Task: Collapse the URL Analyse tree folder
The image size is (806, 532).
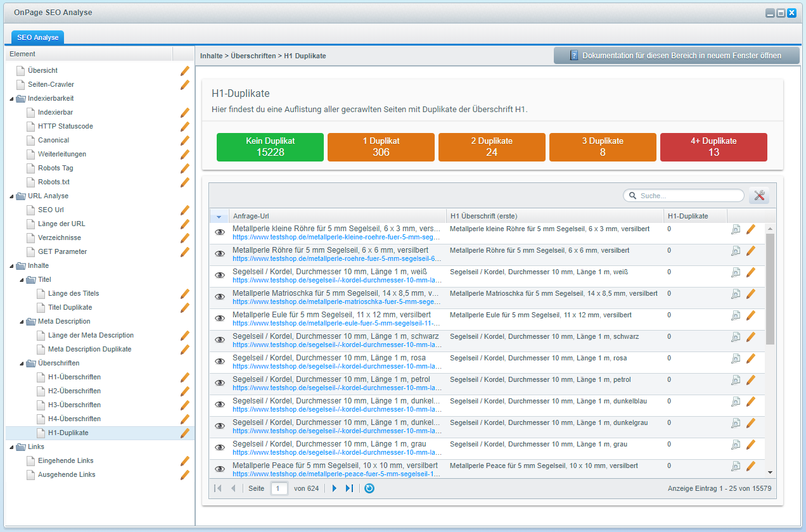Action: (x=11, y=196)
